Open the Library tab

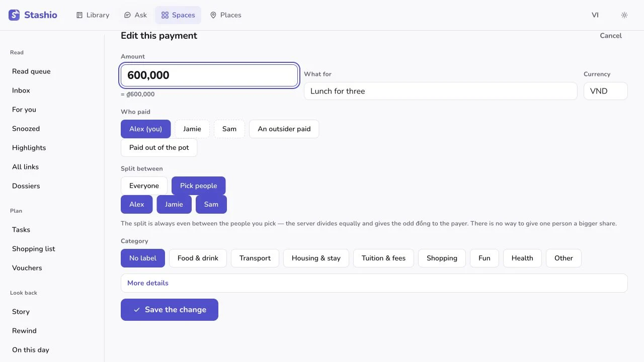click(93, 15)
